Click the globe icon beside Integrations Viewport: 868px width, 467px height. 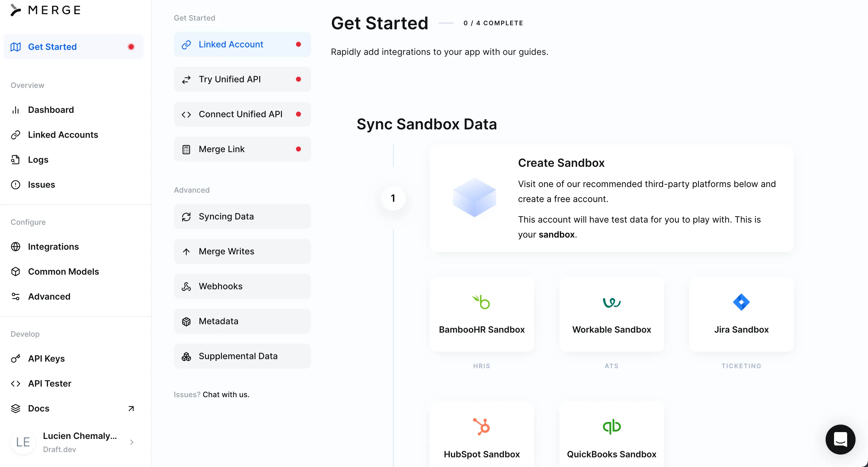click(16, 247)
